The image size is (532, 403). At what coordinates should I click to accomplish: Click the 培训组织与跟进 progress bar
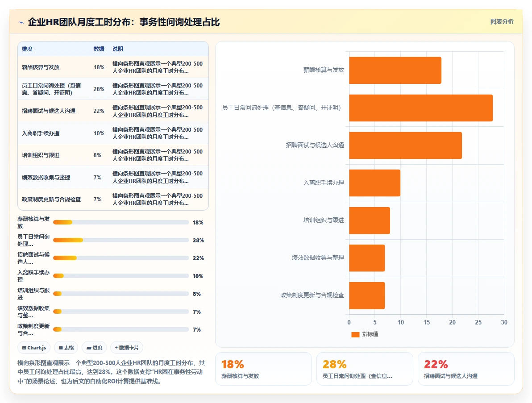(121, 294)
